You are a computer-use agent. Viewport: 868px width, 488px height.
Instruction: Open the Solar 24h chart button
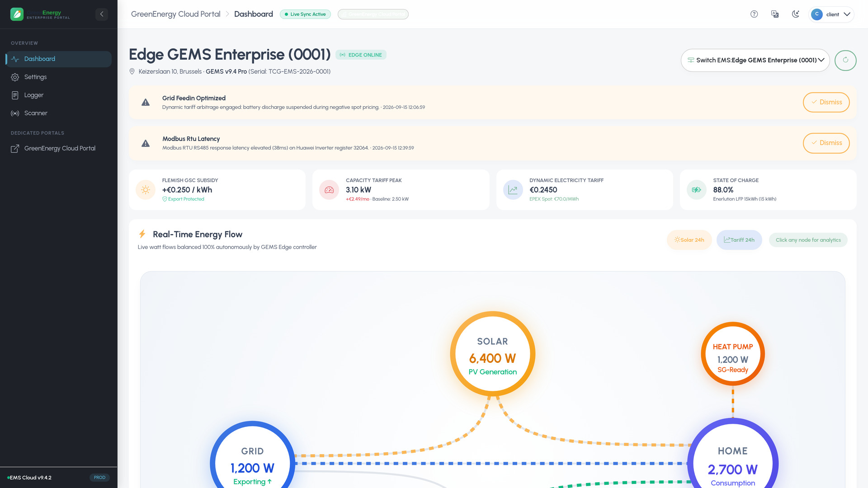pos(689,240)
